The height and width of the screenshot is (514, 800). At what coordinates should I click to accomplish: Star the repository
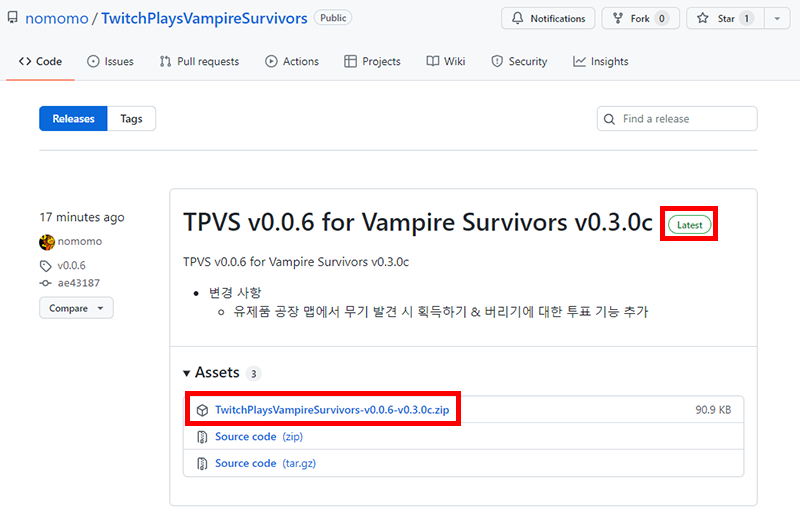click(x=725, y=18)
